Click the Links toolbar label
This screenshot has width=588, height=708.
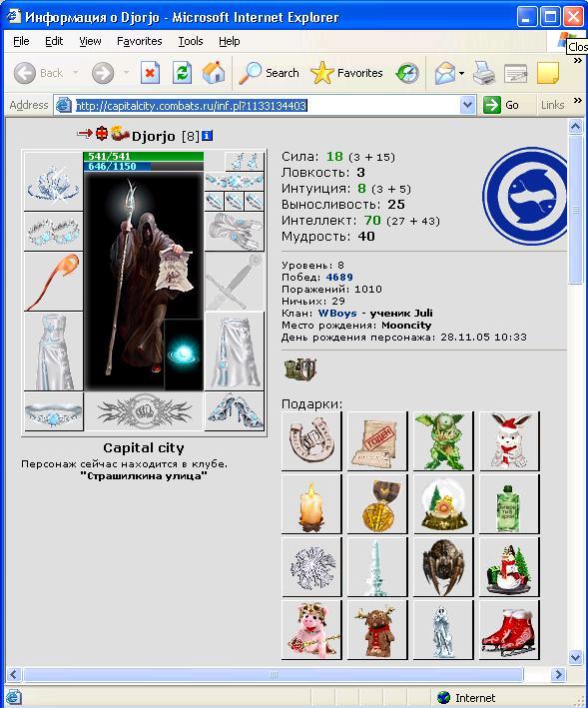[x=552, y=105]
